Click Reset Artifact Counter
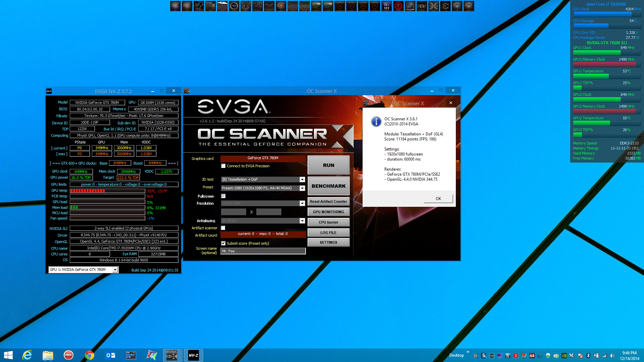Viewport: 644px width, 362px height. [x=328, y=201]
